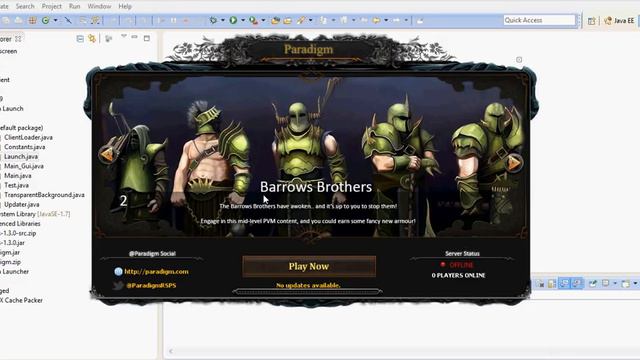Toggle highlighted show console on output button
The height and width of the screenshot is (360, 640).
(x=564, y=284)
